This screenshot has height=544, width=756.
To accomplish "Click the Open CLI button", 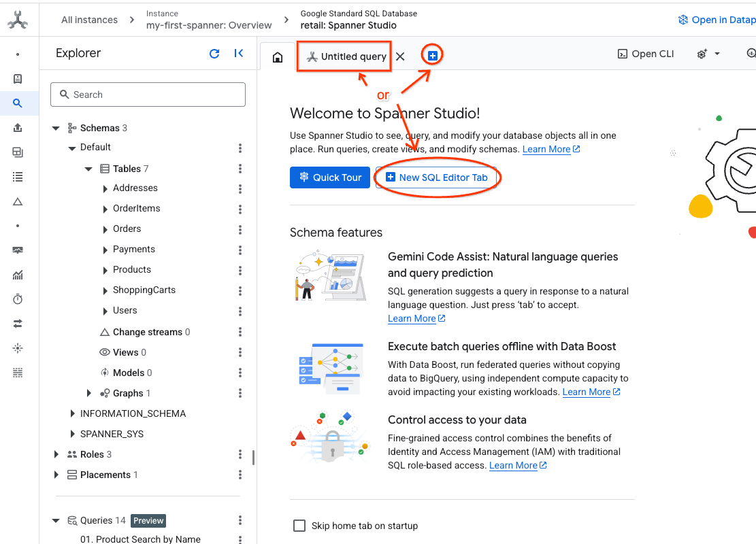I will point(645,54).
